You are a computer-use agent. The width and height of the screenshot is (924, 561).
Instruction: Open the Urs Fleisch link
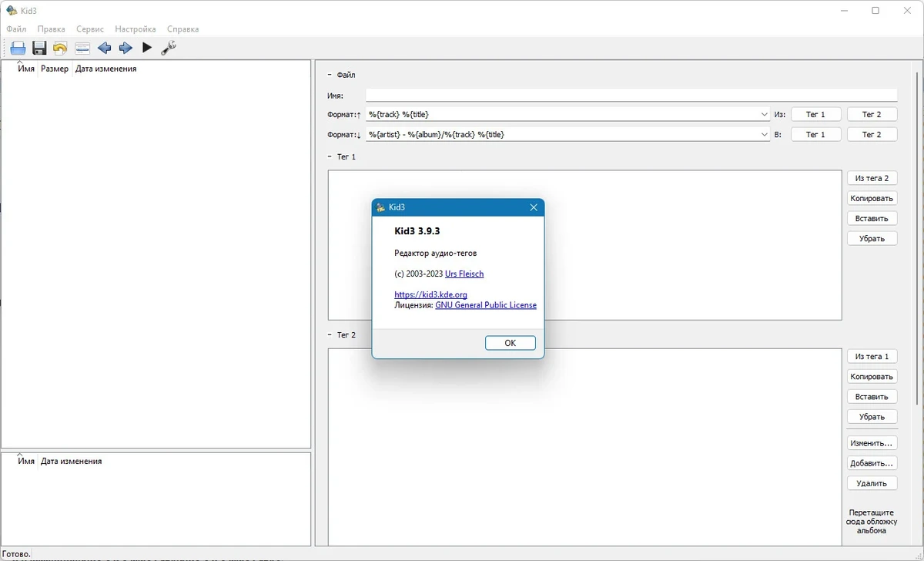coord(464,274)
